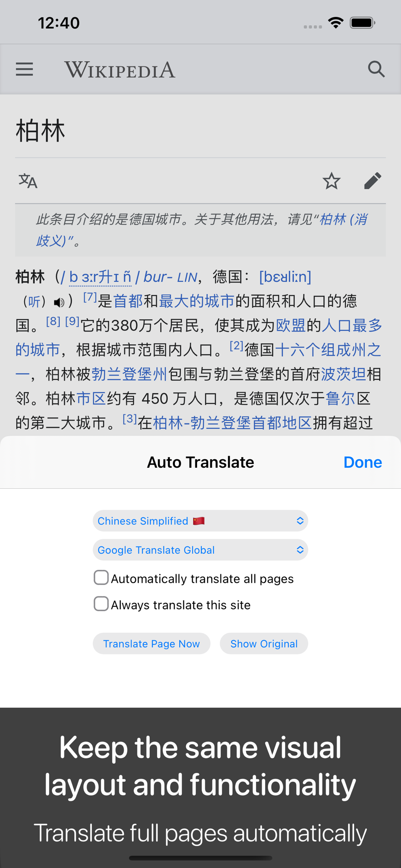
Task: Enable Automatically translate all pages checkbox
Action: [x=101, y=578]
